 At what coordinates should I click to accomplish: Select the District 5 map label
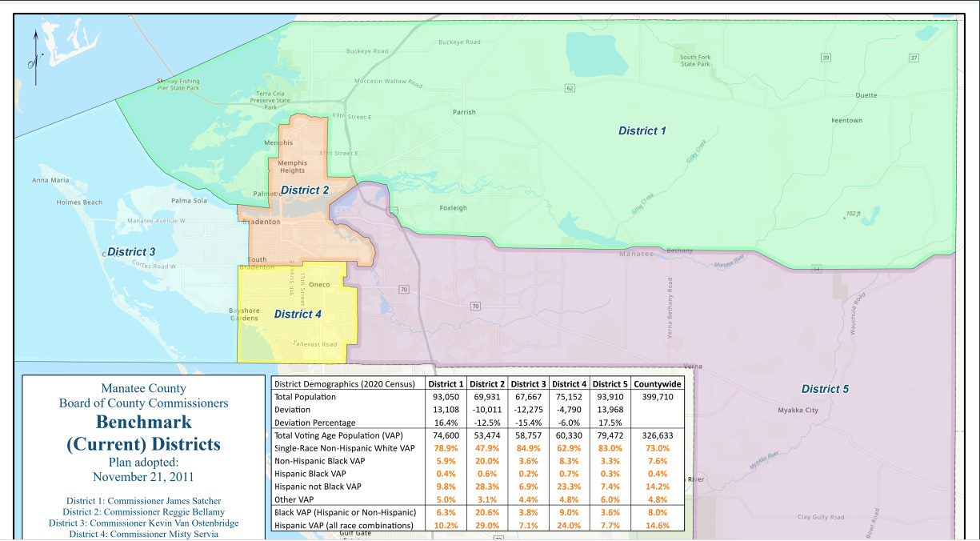click(826, 388)
